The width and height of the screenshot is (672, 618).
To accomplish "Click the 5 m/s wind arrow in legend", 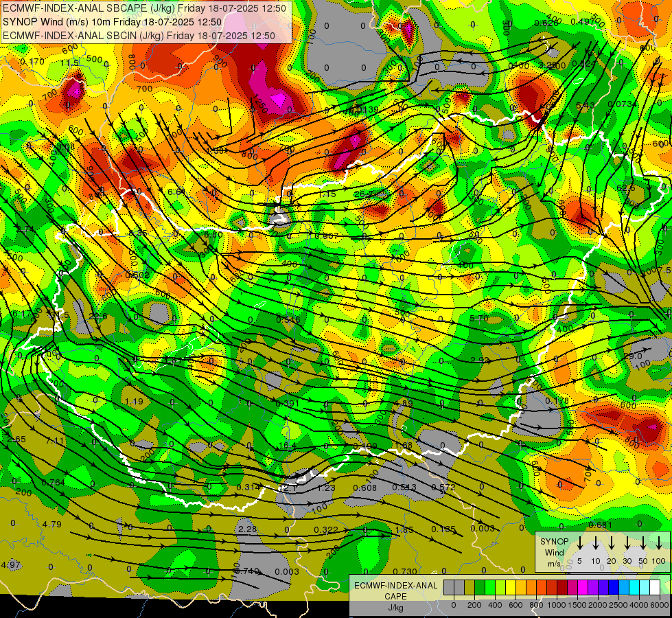I will pos(579,544).
